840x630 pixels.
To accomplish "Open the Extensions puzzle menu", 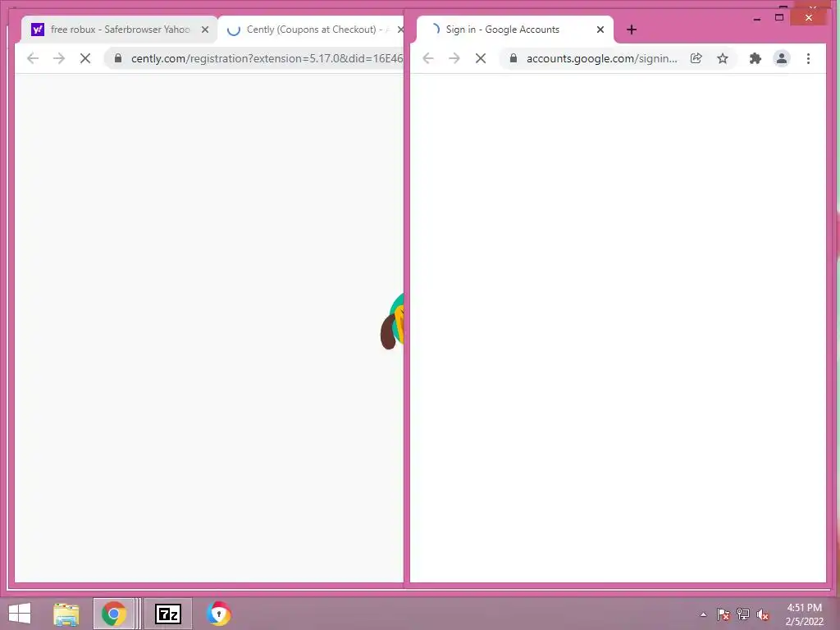I will [x=756, y=58].
